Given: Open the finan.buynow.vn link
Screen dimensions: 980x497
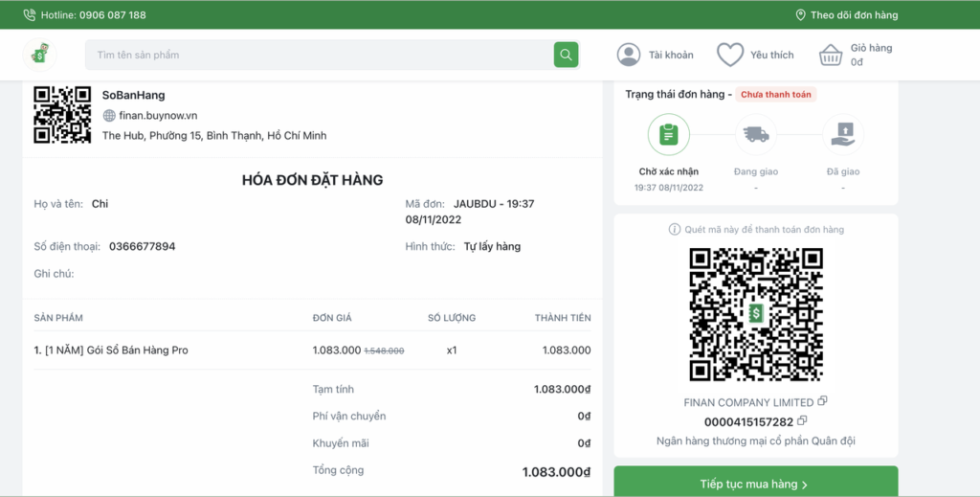Looking at the screenshot, I should coord(158,116).
